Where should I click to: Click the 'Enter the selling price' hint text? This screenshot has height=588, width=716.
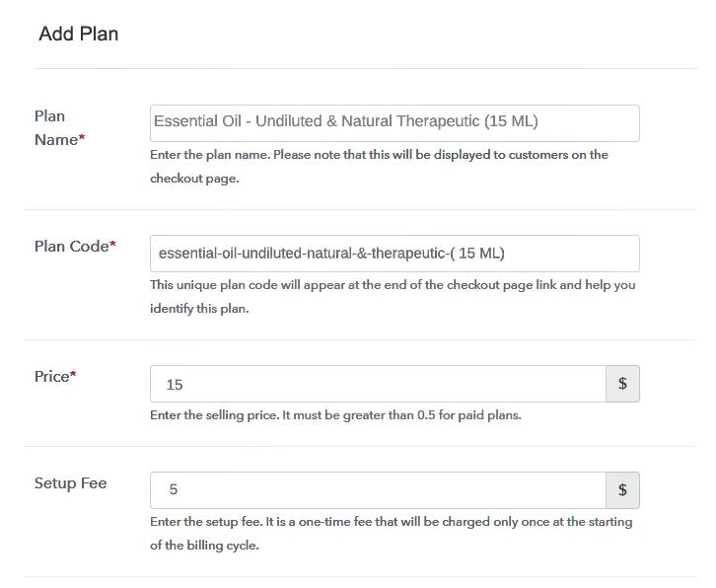tap(335, 415)
